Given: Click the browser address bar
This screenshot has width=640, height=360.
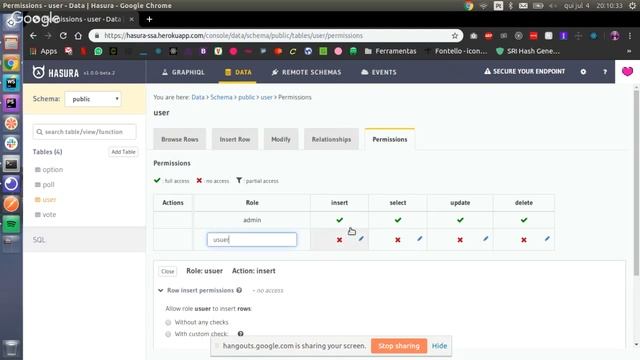Looking at the screenshot, I should click(x=276, y=36).
